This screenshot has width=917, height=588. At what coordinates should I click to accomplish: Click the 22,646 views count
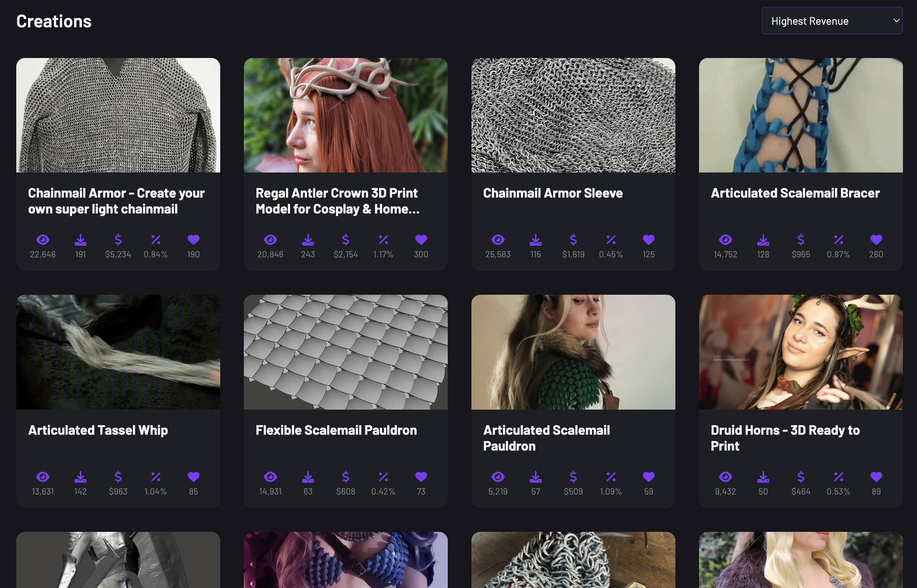click(43, 254)
